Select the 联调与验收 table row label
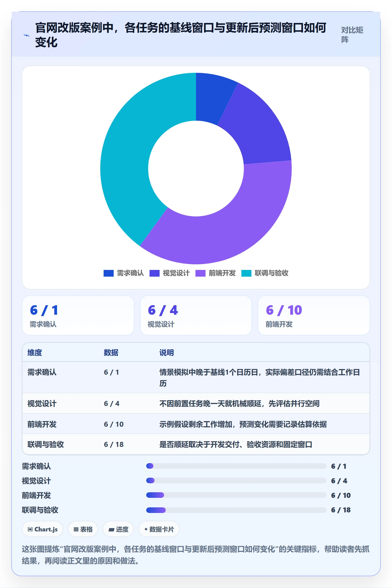Screen dimensions: 392x588 point(46,444)
